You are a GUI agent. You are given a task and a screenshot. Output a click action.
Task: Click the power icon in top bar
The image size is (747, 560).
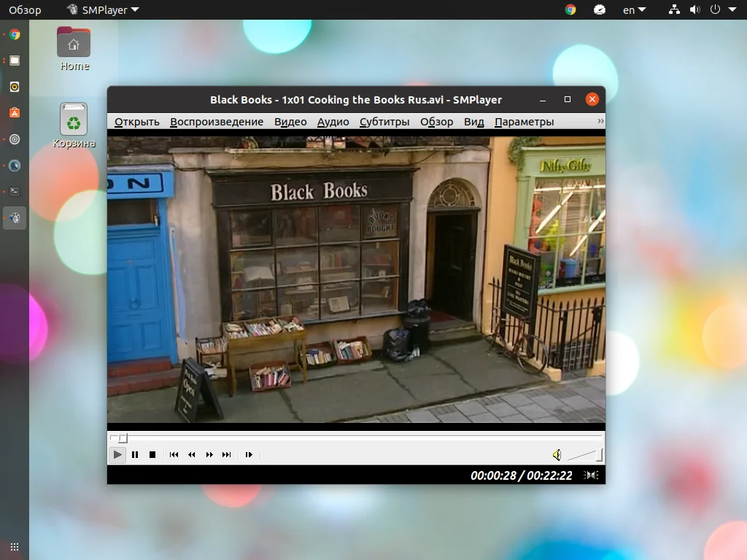tap(715, 9)
